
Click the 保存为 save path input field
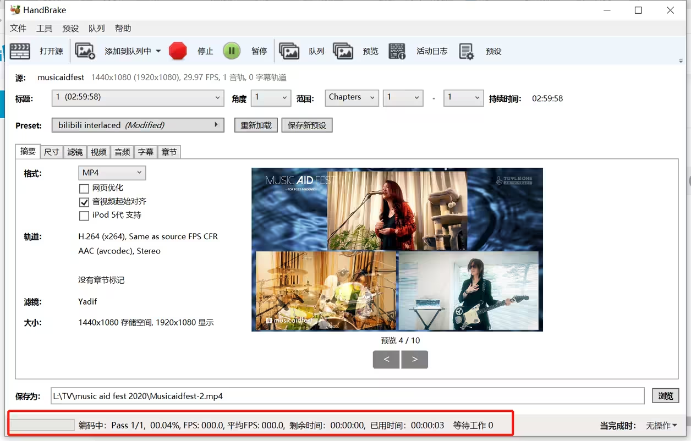(x=346, y=395)
